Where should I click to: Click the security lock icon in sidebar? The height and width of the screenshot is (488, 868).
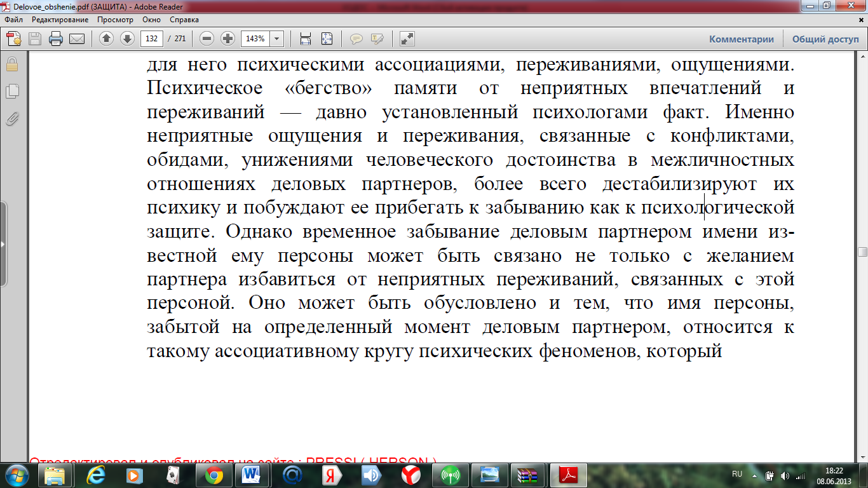tap(12, 64)
